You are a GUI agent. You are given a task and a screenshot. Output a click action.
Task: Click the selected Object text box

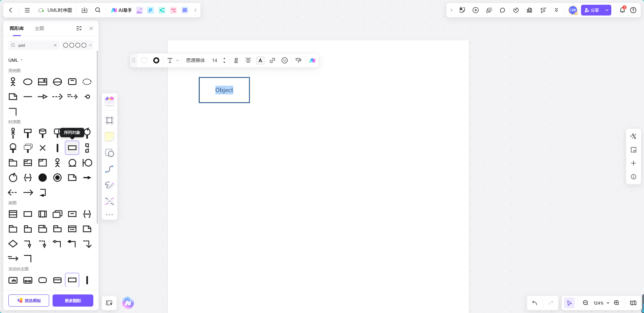click(x=224, y=90)
